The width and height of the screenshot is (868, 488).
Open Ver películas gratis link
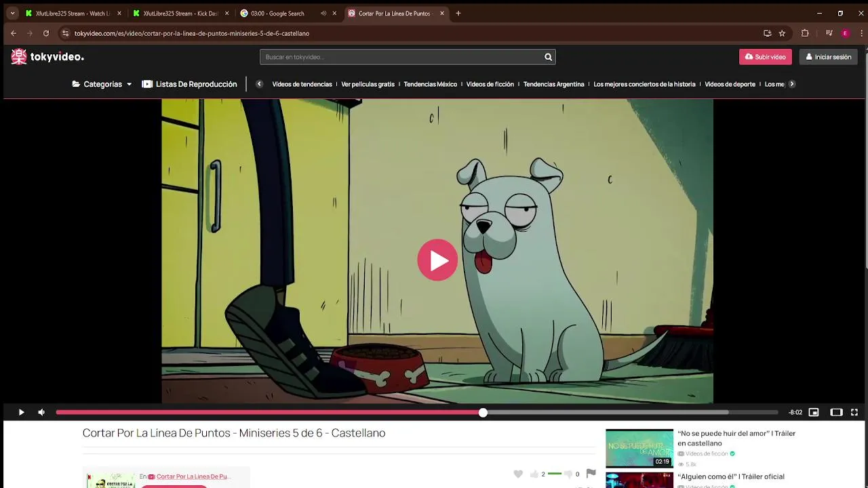click(368, 84)
